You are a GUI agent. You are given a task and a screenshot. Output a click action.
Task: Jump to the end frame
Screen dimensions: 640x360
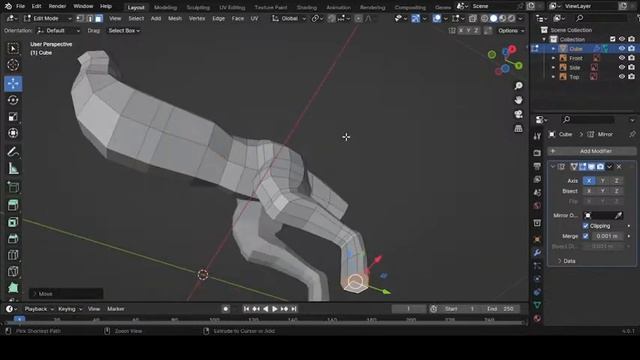294,309
